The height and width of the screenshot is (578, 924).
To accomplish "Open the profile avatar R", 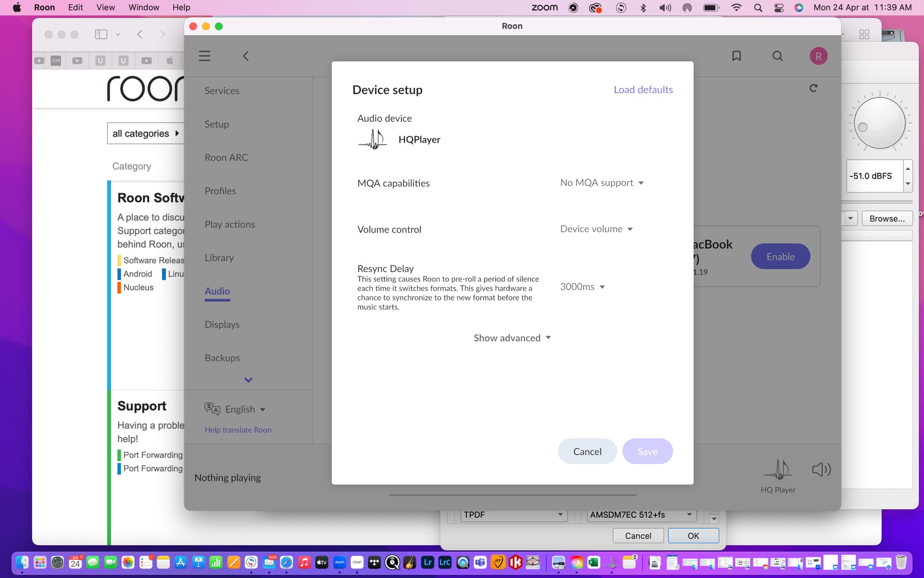I will [x=818, y=56].
